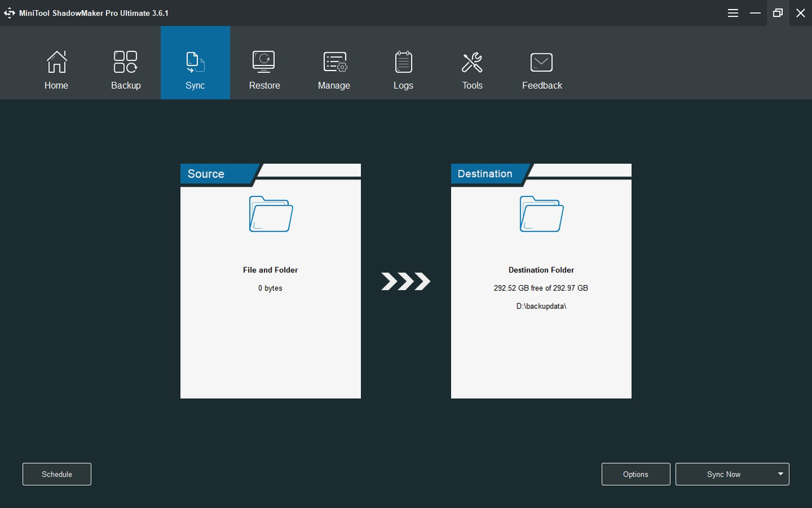Viewport: 812px width, 508px height.
Task: Open the Options dialog
Action: 636,474
